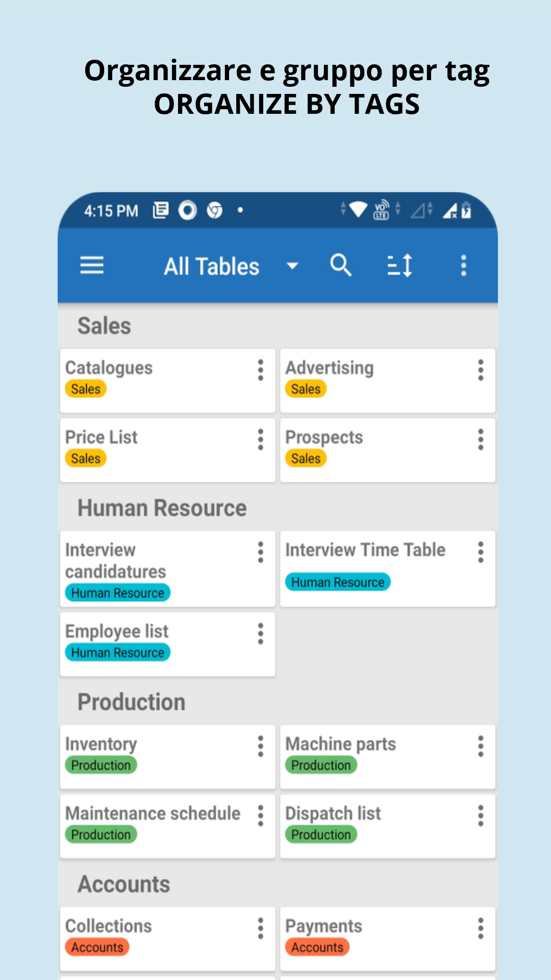Open the Maintenance schedule table card
The width and height of the screenshot is (551, 980).
tap(167, 826)
